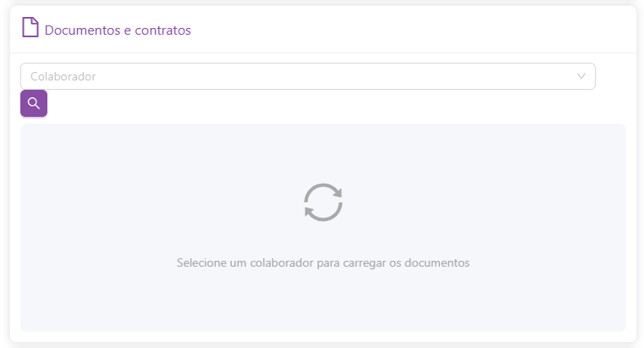Click the Colaborador placeholder text
Viewport: 644px width, 348px height.
coord(63,76)
